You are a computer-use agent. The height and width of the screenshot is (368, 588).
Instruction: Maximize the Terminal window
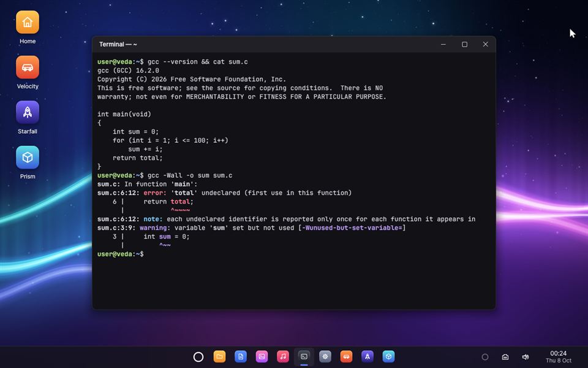pos(464,44)
